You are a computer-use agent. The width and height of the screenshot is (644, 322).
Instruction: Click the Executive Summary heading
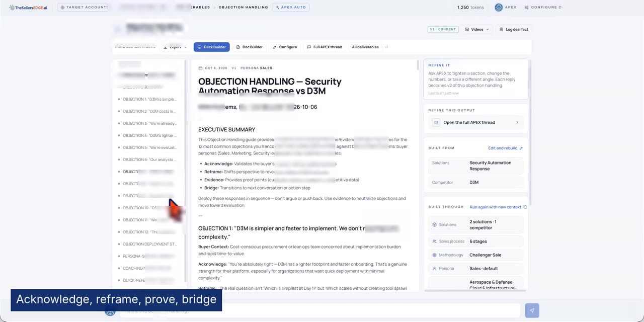[226, 129]
